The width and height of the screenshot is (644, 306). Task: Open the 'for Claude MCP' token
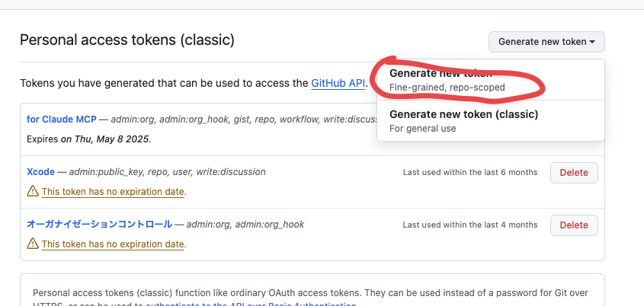tap(62, 120)
